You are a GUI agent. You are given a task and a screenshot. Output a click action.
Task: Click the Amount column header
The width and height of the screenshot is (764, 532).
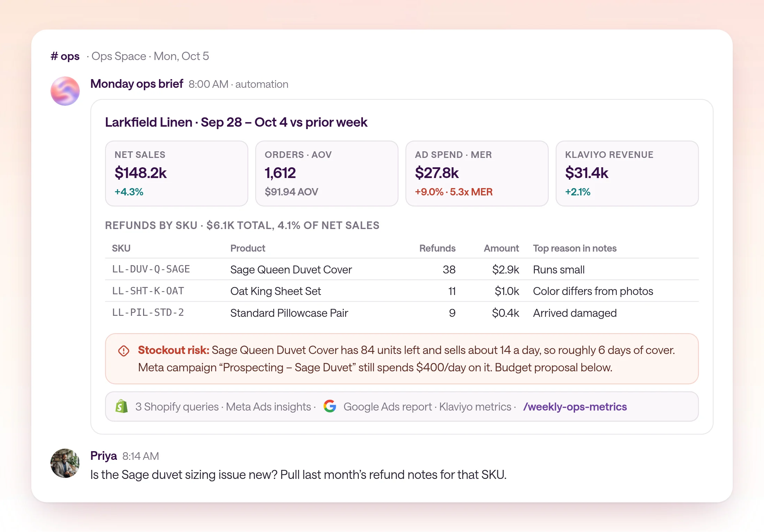click(x=501, y=248)
